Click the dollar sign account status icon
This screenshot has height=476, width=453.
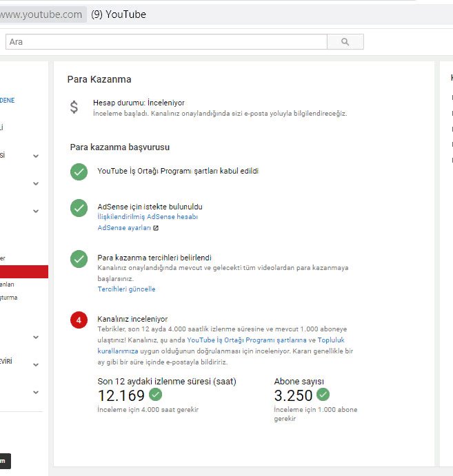pyautogui.click(x=74, y=107)
